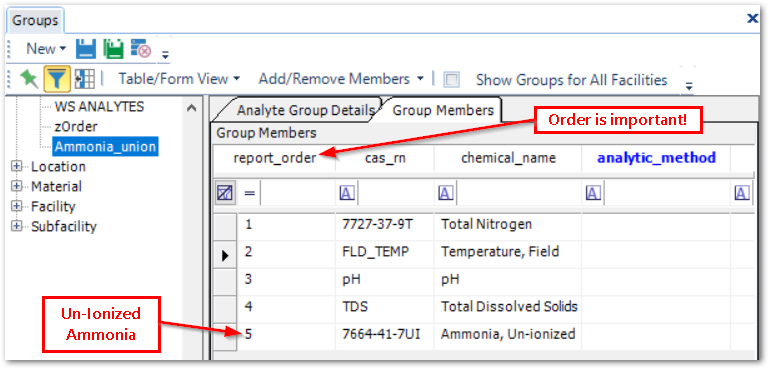Image resolution: width=769 pixels, height=369 pixels.
Task: Click the blue Save floppy icon
Action: pos(86,49)
